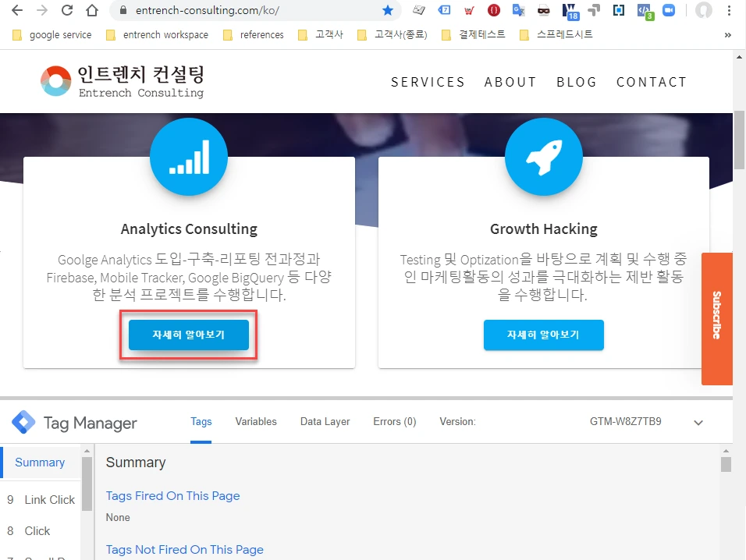Show more bookmarks with the double chevron
746x560 pixels.
(727, 34)
